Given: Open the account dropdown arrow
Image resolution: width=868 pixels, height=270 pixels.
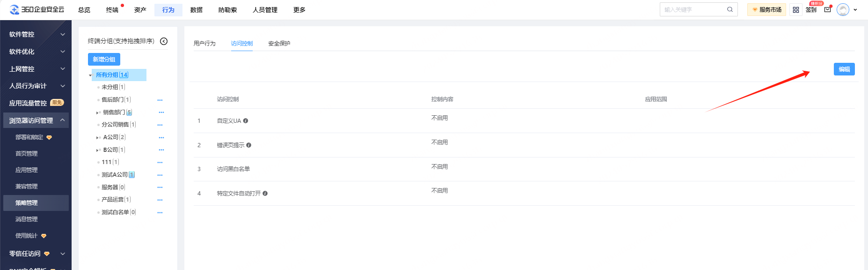Looking at the screenshot, I should [x=855, y=9].
